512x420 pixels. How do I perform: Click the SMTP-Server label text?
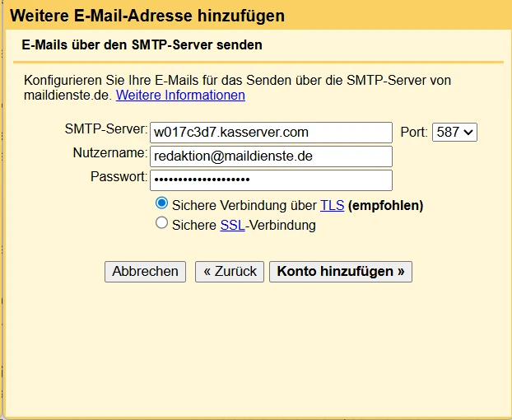point(105,129)
